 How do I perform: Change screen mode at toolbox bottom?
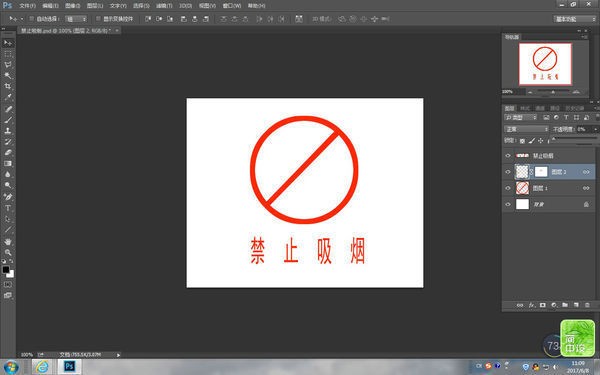pyautogui.click(x=8, y=295)
